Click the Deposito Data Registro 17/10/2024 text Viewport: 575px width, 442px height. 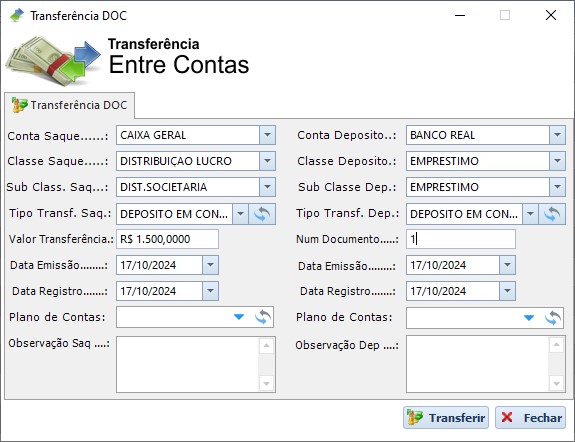[438, 291]
